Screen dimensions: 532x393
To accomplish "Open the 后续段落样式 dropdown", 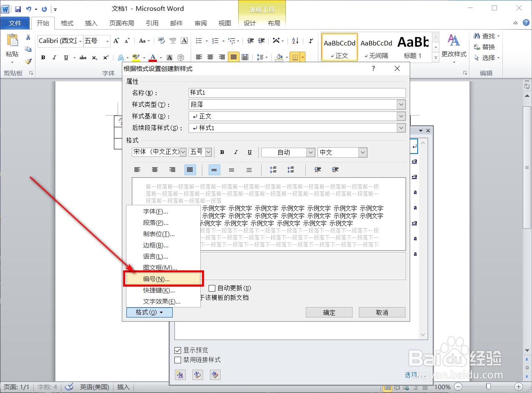I will tap(401, 128).
